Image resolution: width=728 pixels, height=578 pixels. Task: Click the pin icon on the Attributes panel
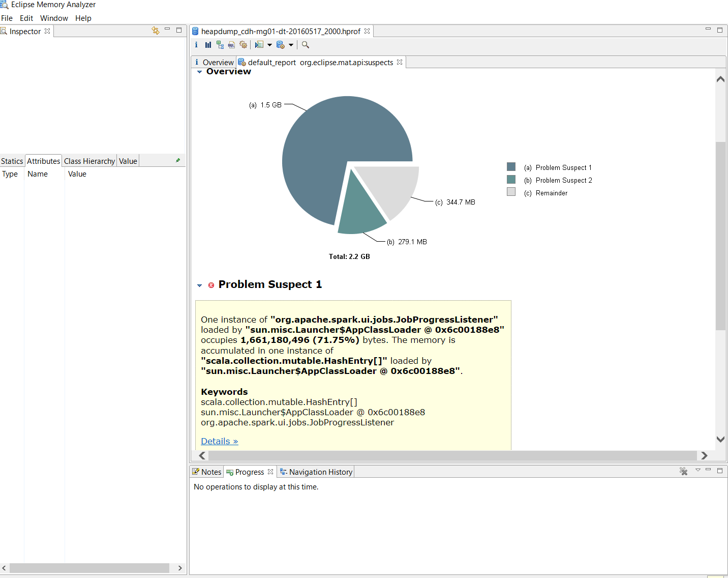pos(178,160)
